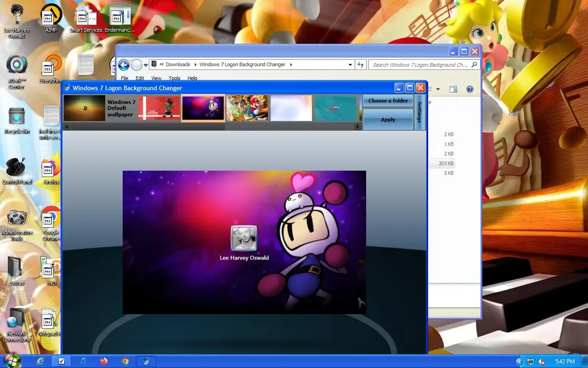This screenshot has width=588, height=368.
Task: Click the Downloads breadcrumb in address bar
Action: pyautogui.click(x=178, y=64)
